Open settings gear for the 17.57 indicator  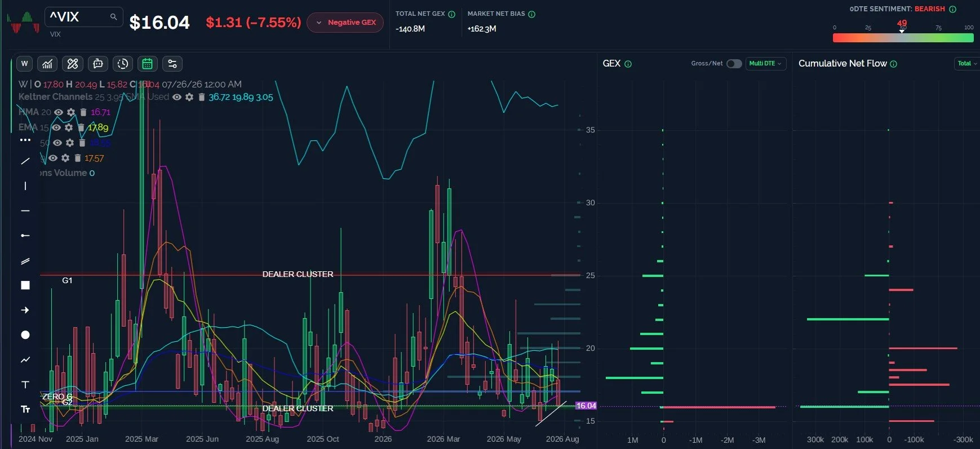coord(65,159)
